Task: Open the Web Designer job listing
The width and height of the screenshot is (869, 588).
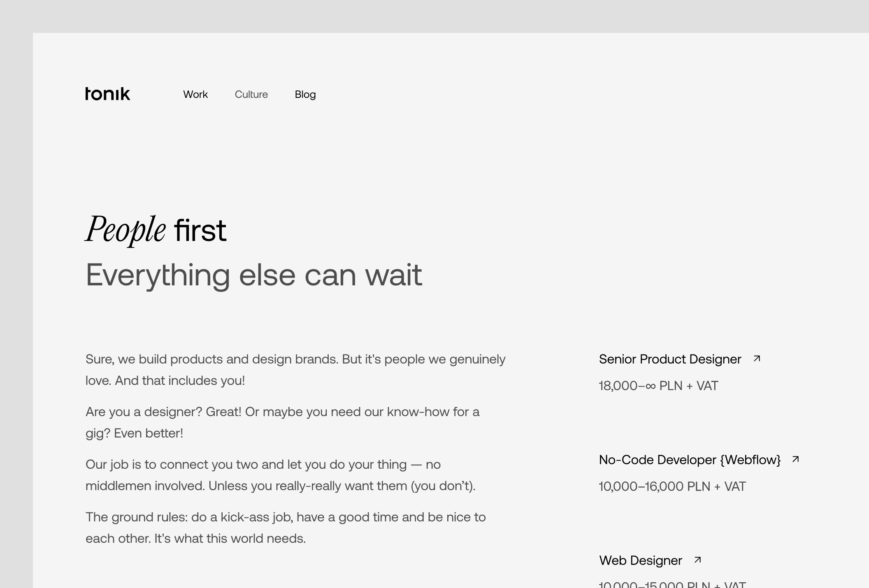Action: click(x=641, y=560)
